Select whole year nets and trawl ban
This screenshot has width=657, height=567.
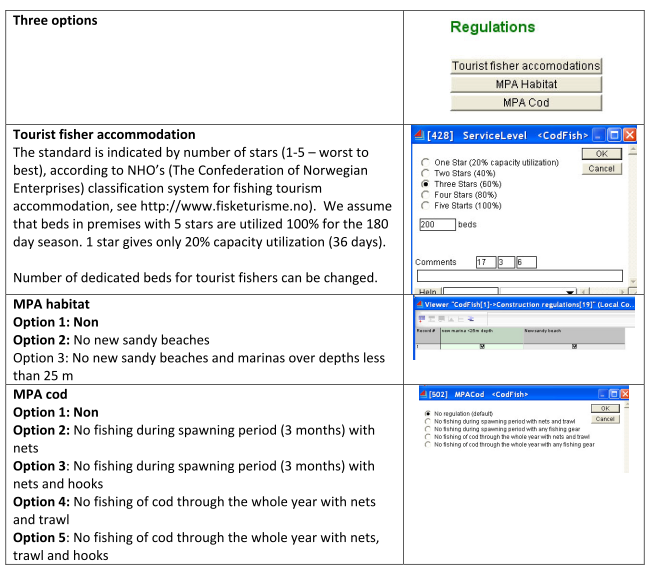point(427,437)
